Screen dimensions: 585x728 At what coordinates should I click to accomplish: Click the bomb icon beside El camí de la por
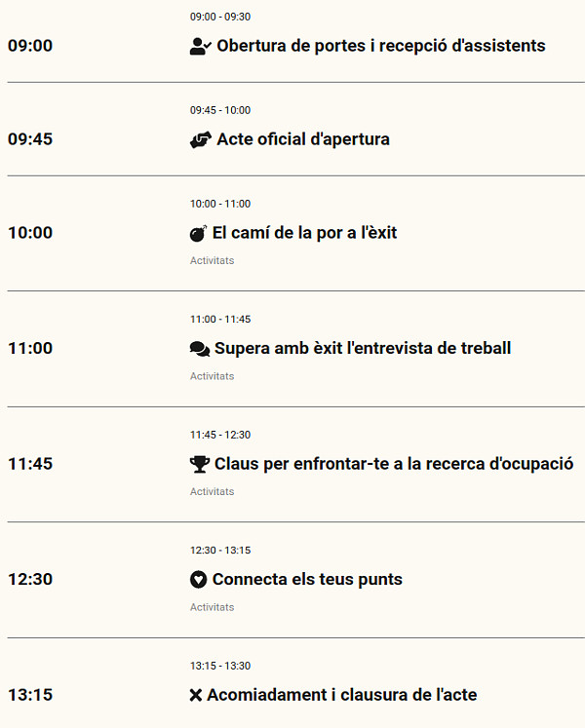(x=198, y=233)
